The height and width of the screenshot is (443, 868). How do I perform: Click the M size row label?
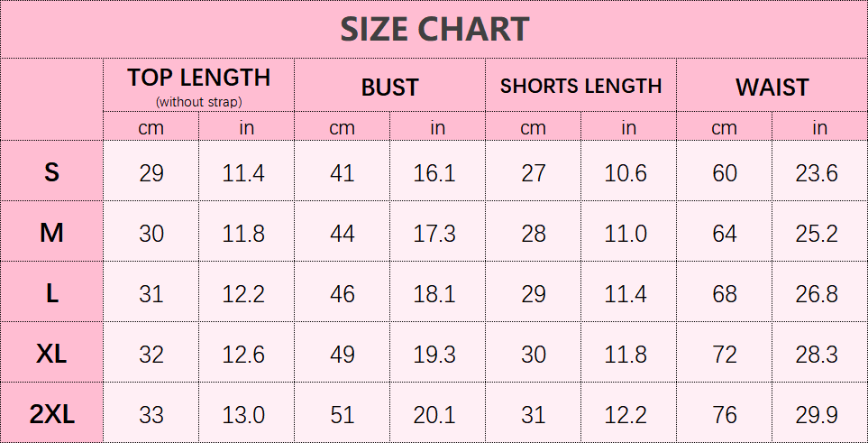point(51,233)
